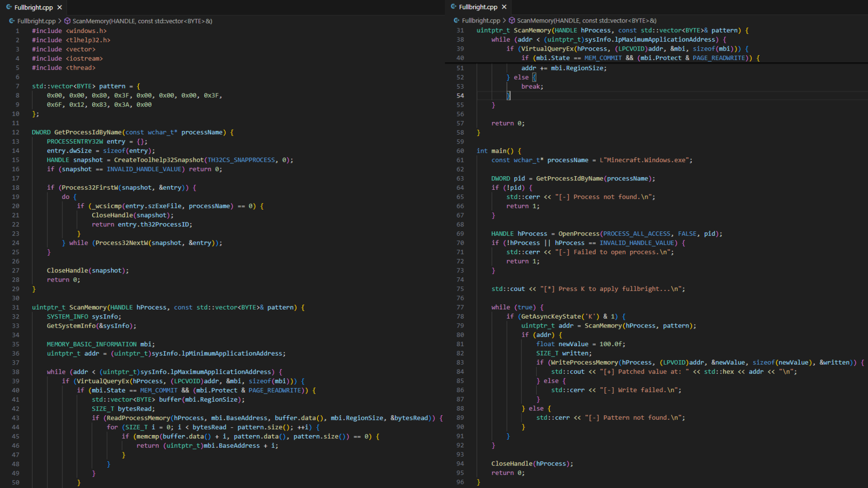Click 'GetSystemInfo' call on line 33
Viewport: 868px width, 488px height.
71,325
